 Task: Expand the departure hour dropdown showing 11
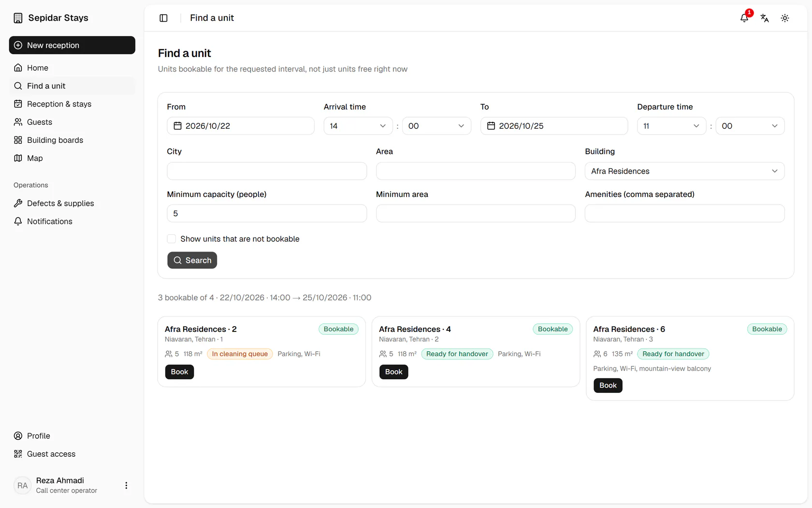[x=672, y=126]
